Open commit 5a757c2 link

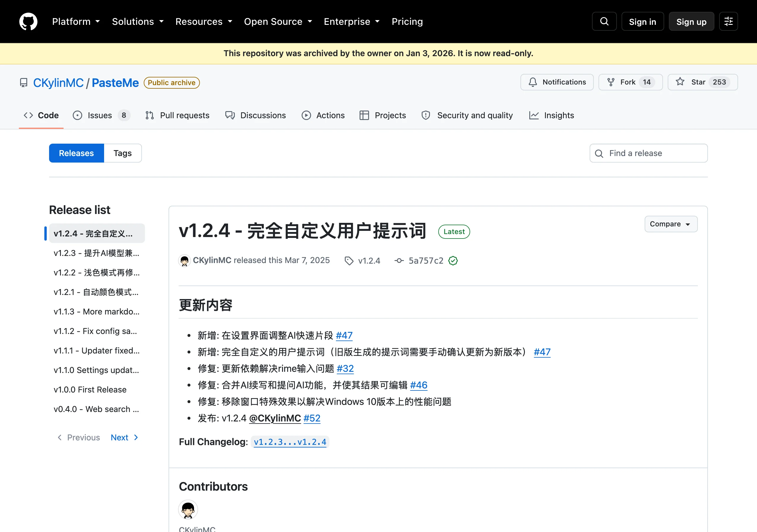tap(426, 261)
